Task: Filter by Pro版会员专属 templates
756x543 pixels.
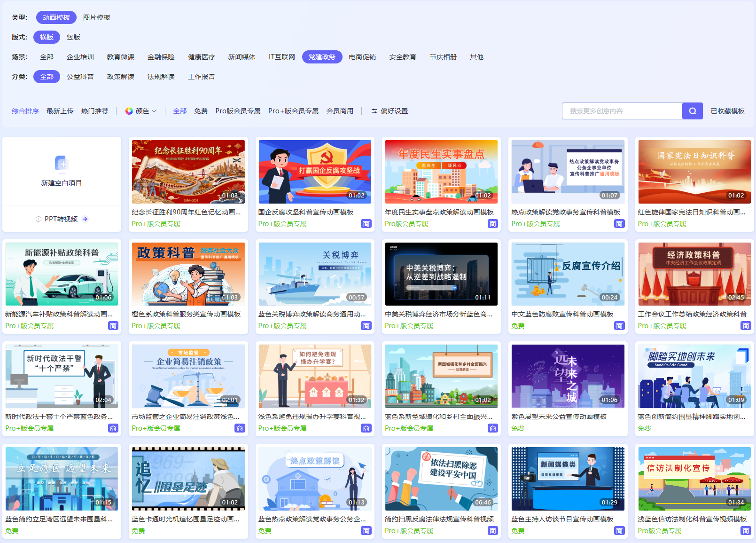Action: 238,111
